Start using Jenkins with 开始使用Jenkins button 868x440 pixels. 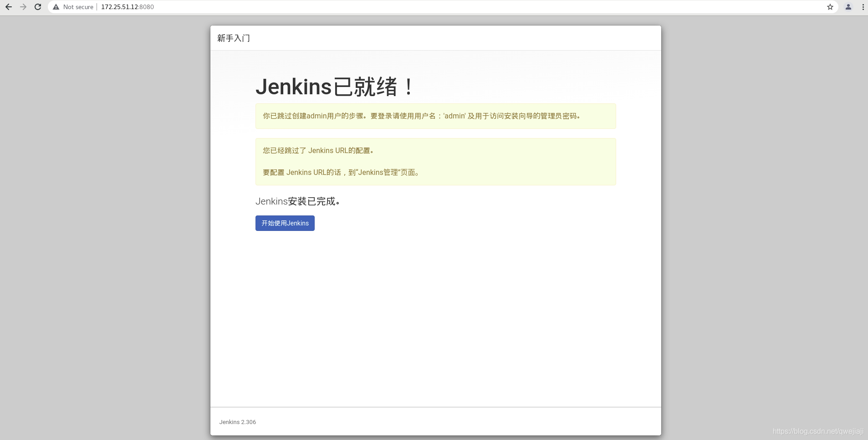click(x=285, y=223)
